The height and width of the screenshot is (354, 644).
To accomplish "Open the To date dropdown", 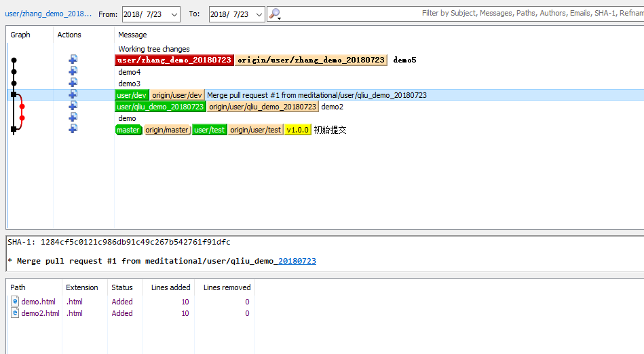I will pyautogui.click(x=259, y=14).
